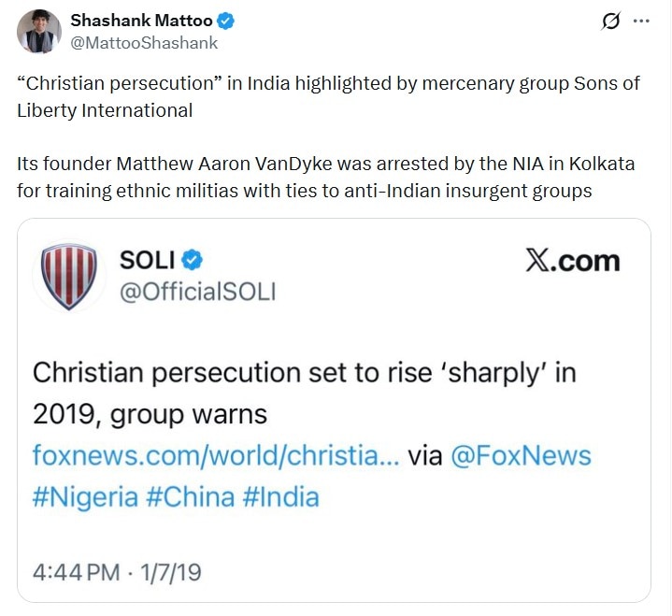Open Shashank Mattoo's profile picture
Screen dimensions: 672x616
tap(39, 31)
